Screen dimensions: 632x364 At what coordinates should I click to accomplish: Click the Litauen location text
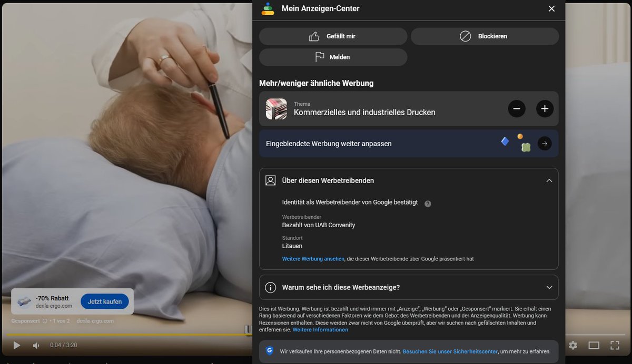tap(292, 246)
